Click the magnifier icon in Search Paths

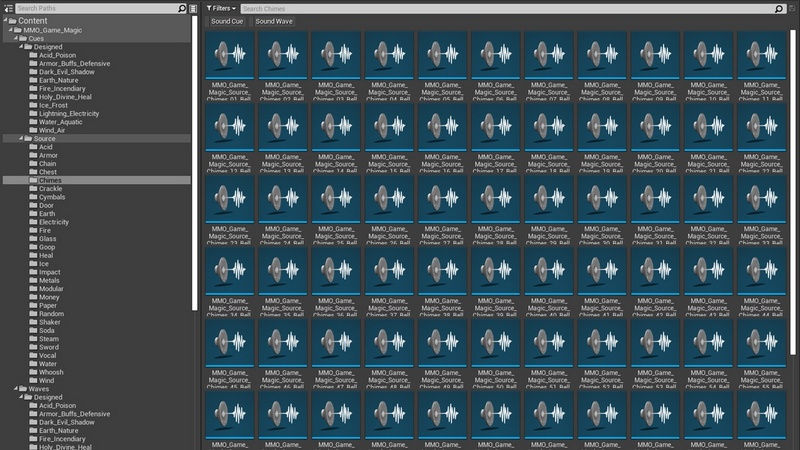[x=181, y=8]
